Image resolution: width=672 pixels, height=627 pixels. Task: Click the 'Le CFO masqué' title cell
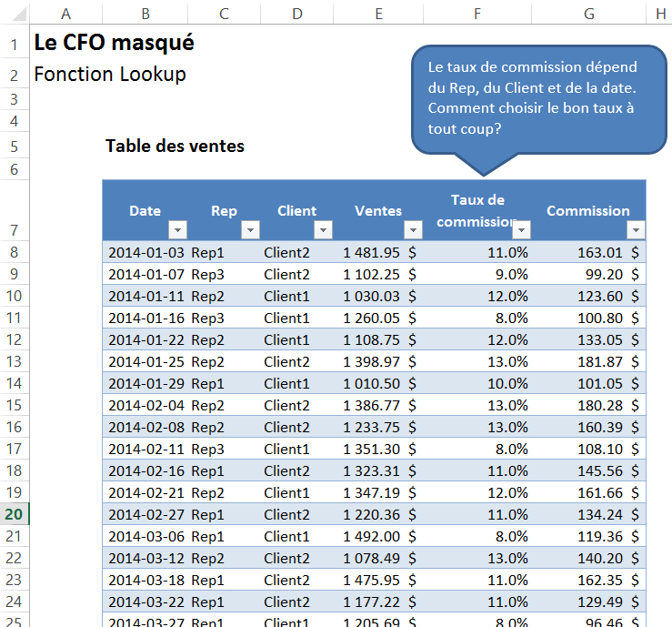tap(114, 43)
